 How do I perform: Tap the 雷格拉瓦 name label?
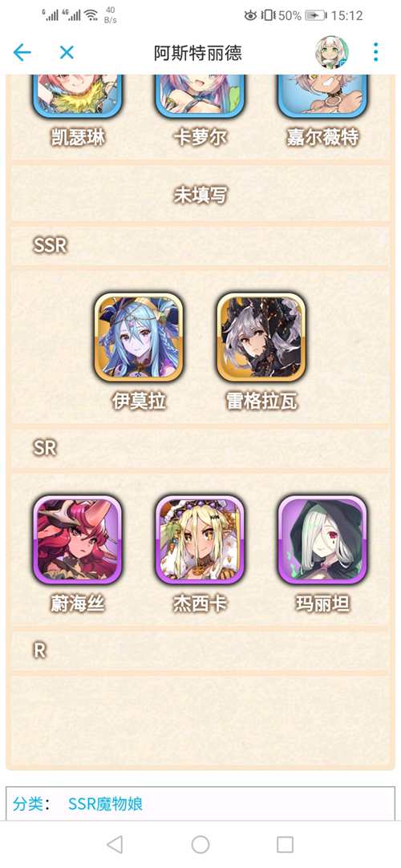(x=261, y=402)
